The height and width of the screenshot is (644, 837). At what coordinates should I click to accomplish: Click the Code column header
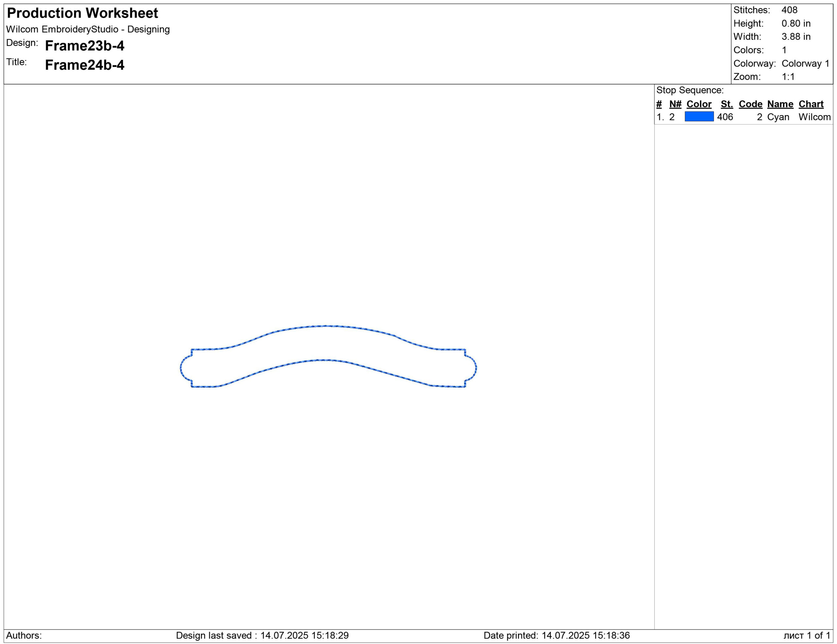point(750,104)
